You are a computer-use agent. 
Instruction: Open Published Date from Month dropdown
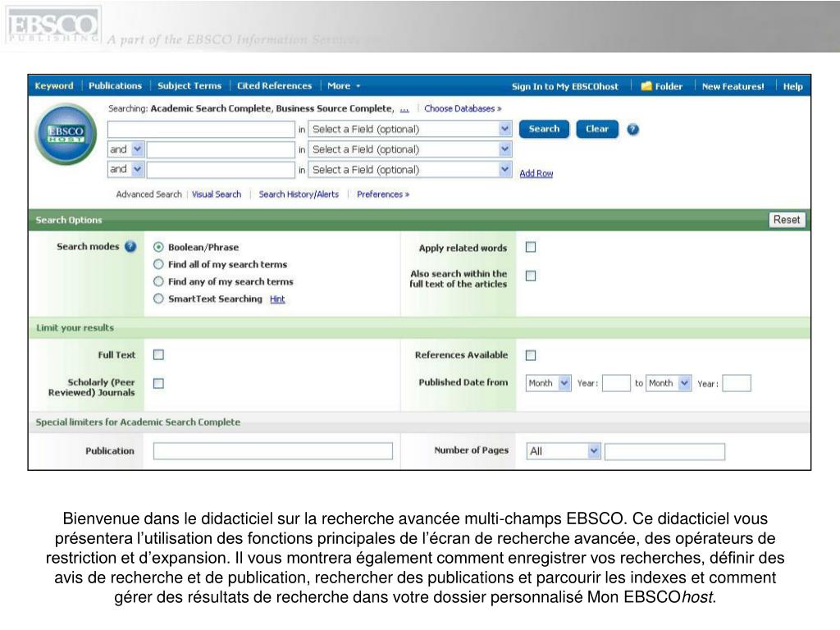549,383
